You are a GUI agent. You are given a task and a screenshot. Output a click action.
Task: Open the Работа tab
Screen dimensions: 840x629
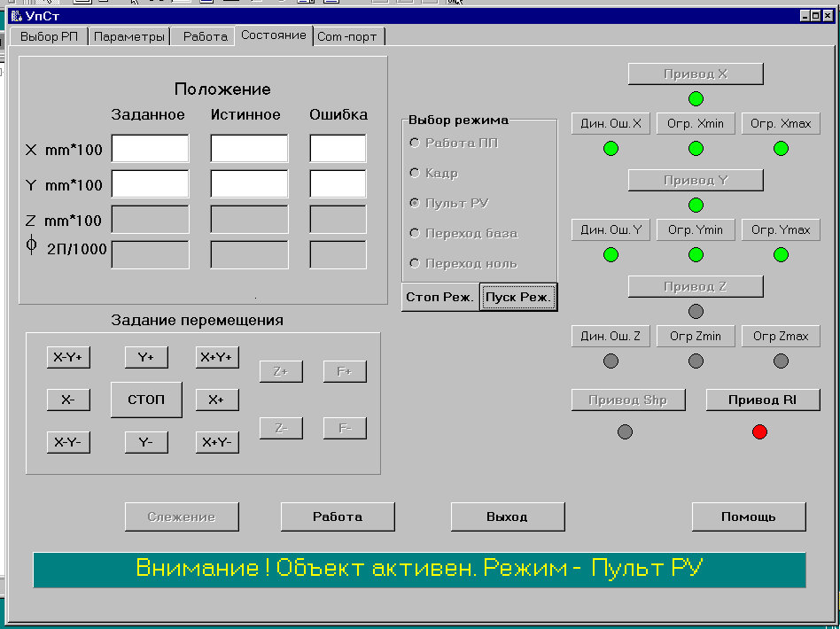click(x=206, y=36)
